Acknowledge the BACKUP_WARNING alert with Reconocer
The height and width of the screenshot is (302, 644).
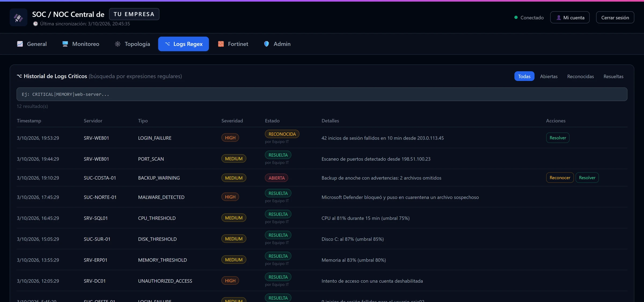560,178
